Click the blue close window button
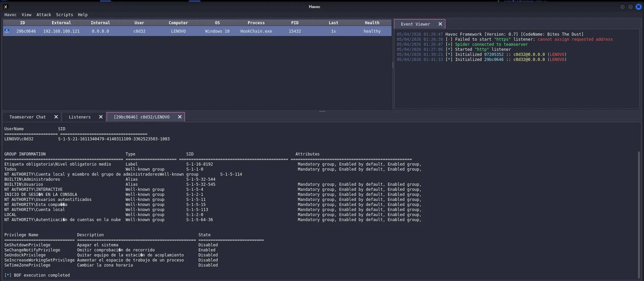 [638, 7]
